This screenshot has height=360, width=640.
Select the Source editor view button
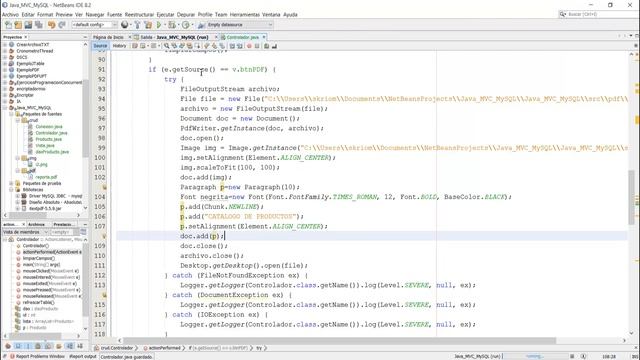pos(100,46)
